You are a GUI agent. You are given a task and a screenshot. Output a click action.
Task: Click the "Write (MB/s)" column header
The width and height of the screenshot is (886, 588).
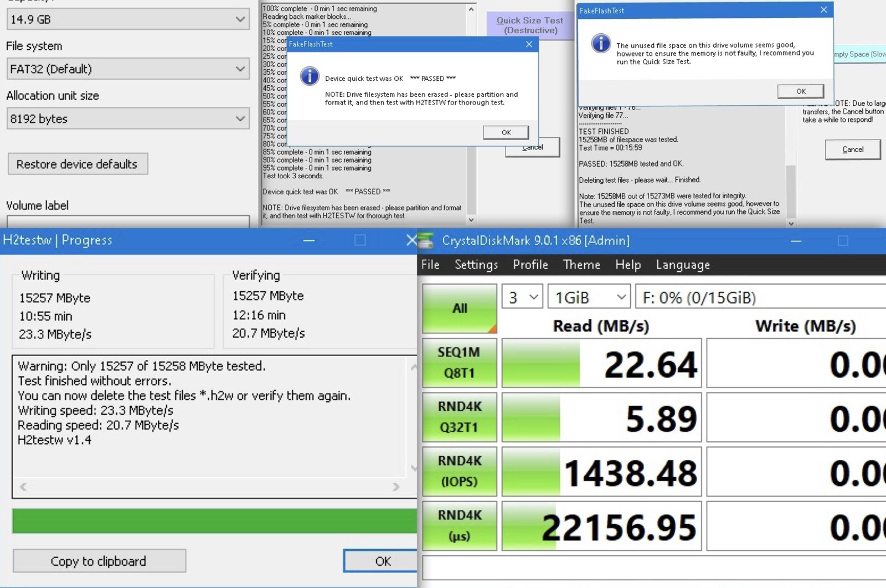click(806, 326)
